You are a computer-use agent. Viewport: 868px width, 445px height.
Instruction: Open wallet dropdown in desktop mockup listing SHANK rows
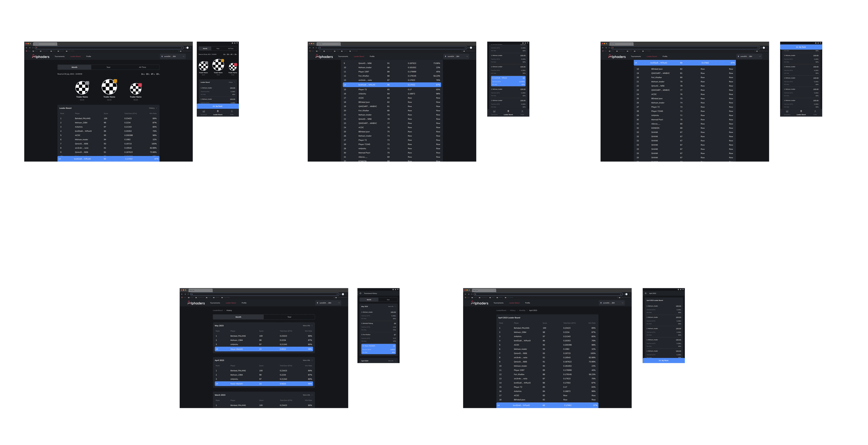749,56
